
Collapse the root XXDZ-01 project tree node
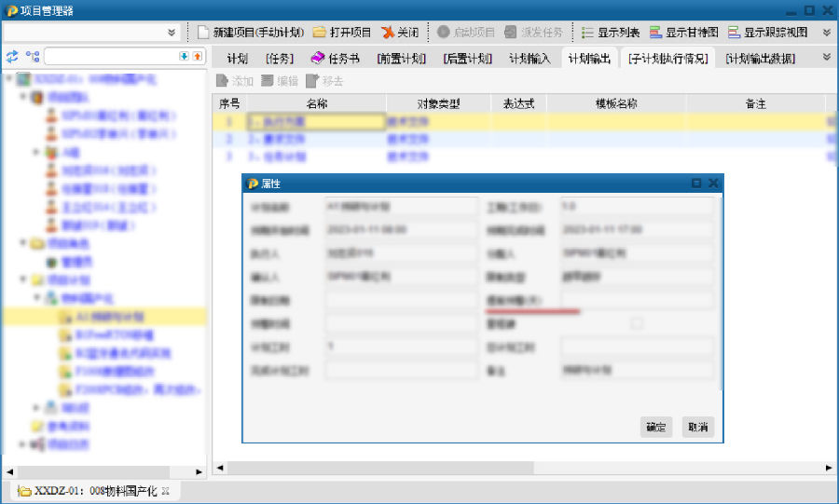[x=8, y=79]
